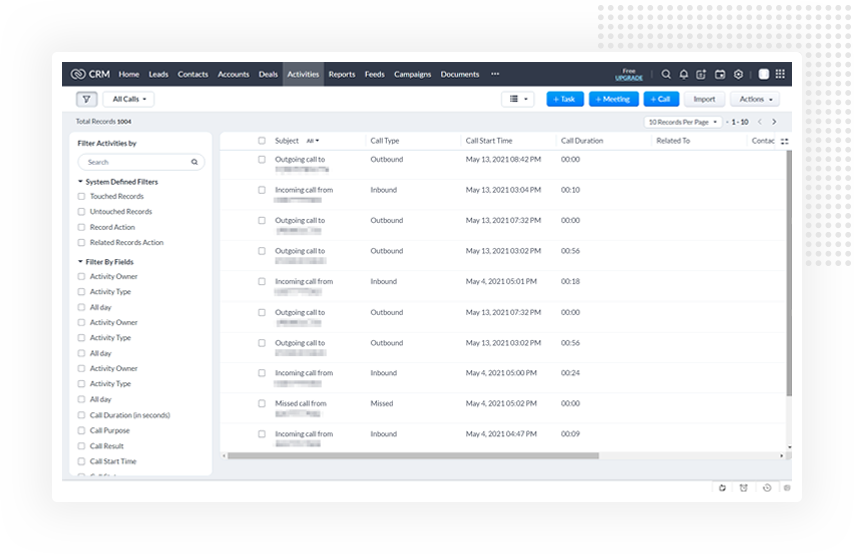Click the vertical scrollbar of the table
The width and height of the screenshot is (854, 554).
(x=789, y=273)
